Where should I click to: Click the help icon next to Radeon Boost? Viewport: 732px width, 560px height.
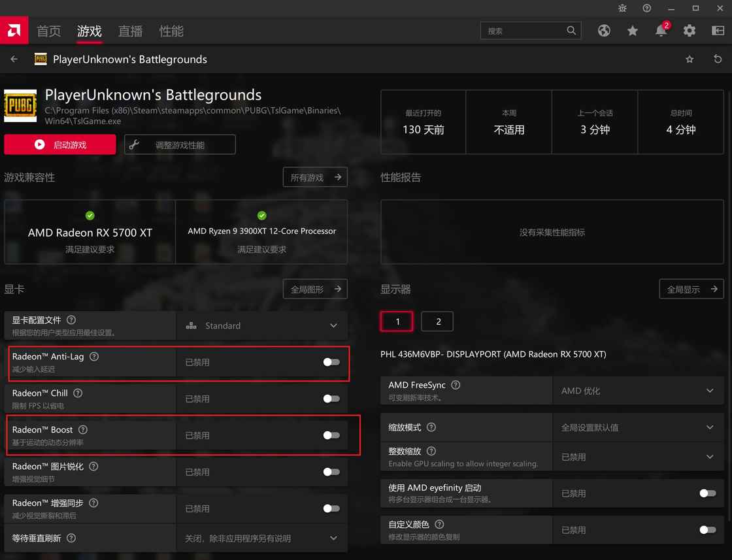82,430
